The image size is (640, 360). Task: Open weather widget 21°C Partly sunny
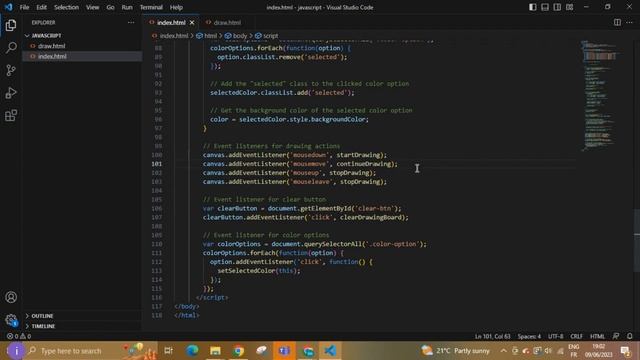[x=456, y=351]
